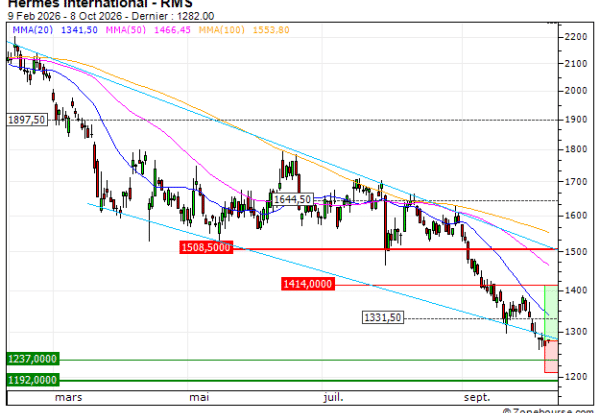Click the 2000 axis value
This screenshot has width=600, height=413.
(x=576, y=91)
